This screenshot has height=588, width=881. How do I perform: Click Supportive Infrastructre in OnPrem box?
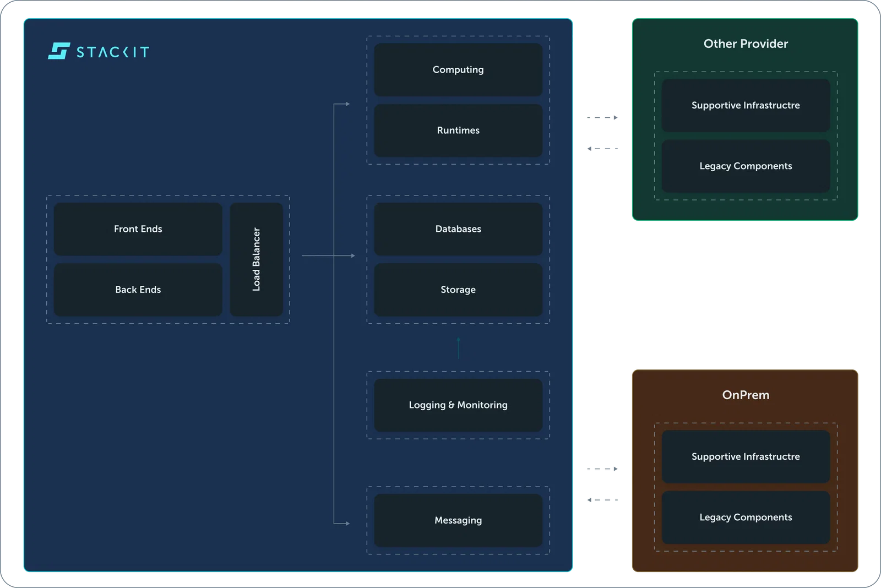(x=746, y=457)
